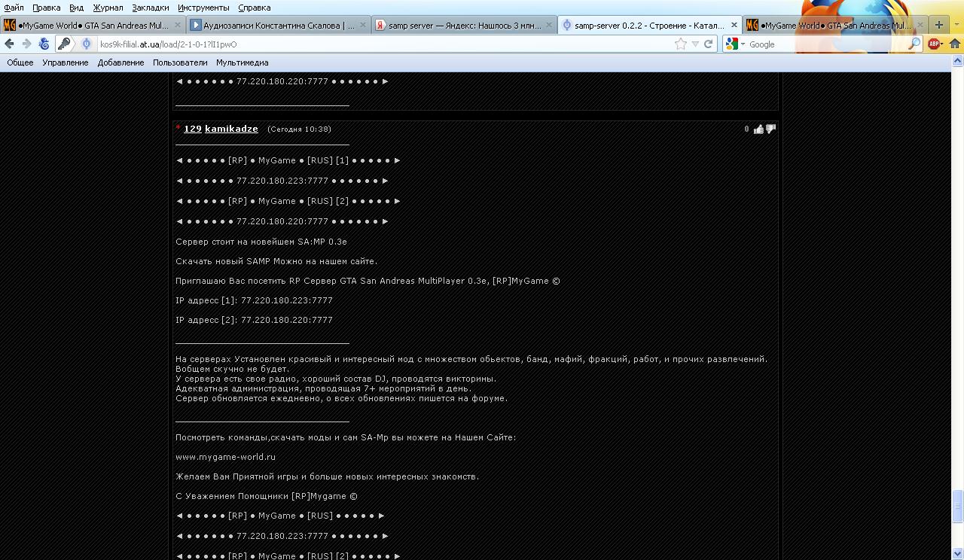Click the blue swirl icon next to navigation arrows
The image size is (964, 560).
click(x=44, y=44)
